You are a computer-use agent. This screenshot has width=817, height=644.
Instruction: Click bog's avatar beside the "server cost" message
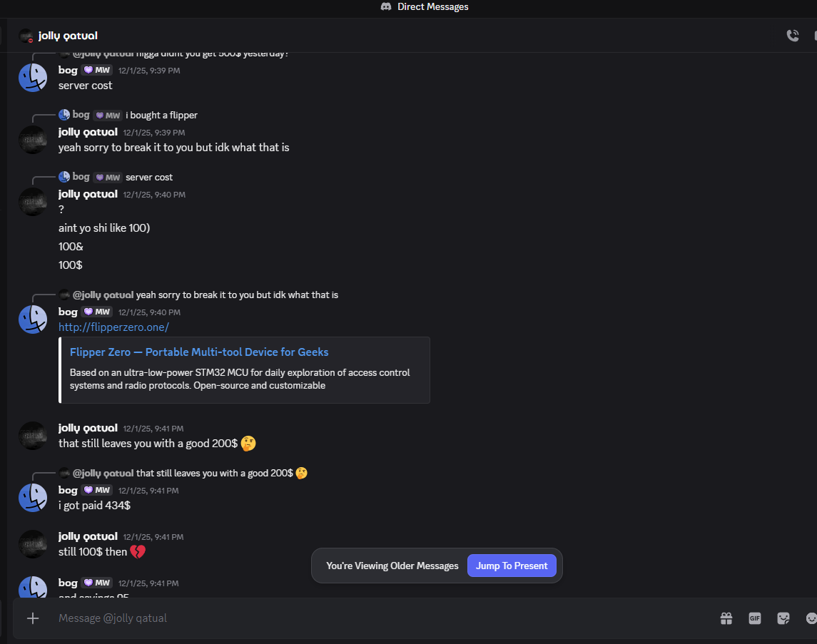point(33,77)
